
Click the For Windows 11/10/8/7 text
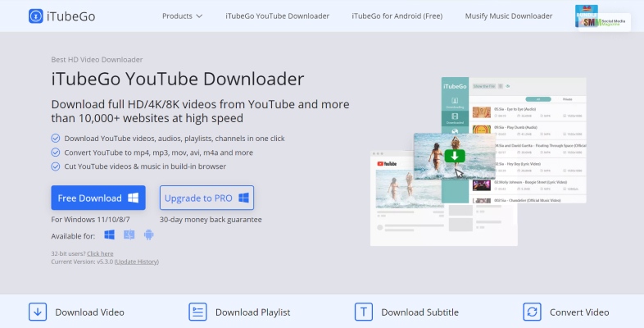pyautogui.click(x=90, y=220)
